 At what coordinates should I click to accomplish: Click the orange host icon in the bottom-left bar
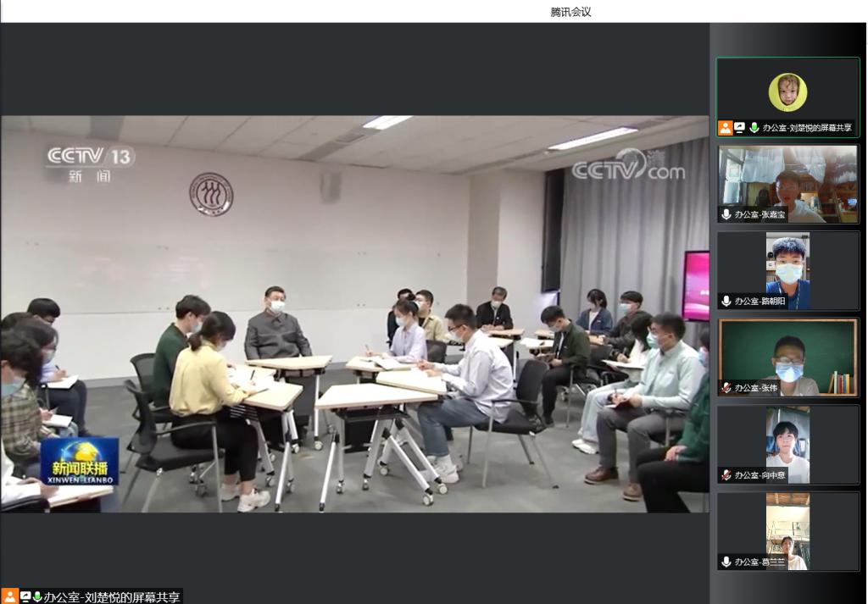click(9, 596)
